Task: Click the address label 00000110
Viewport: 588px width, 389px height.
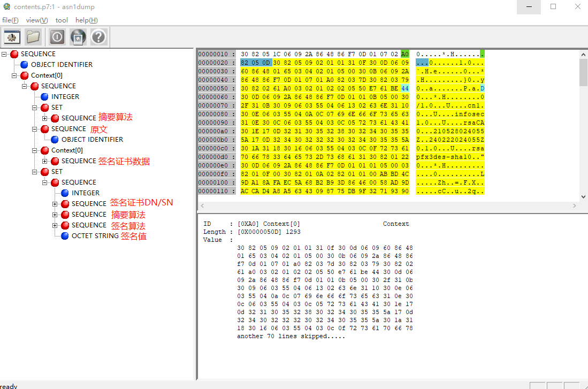Action: [213, 192]
